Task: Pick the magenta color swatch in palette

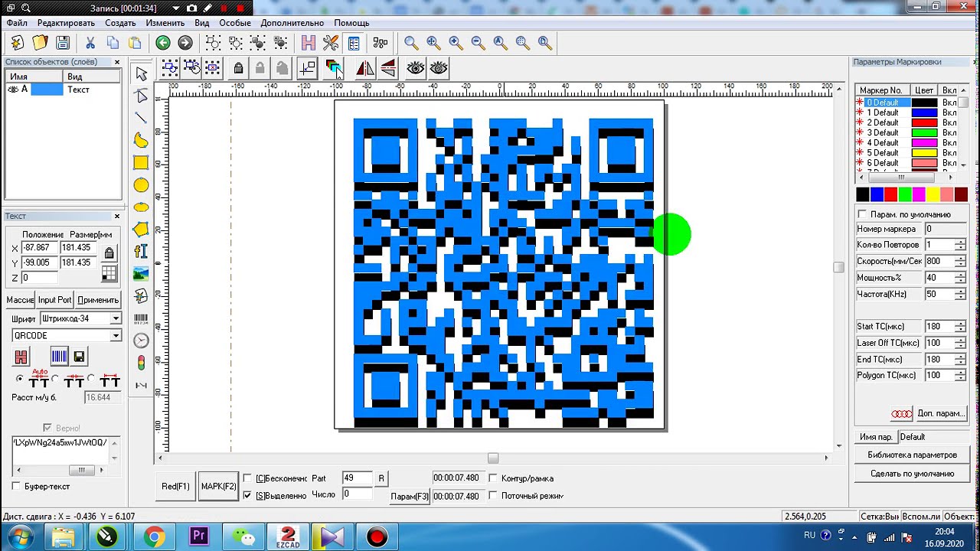Action: tap(919, 194)
